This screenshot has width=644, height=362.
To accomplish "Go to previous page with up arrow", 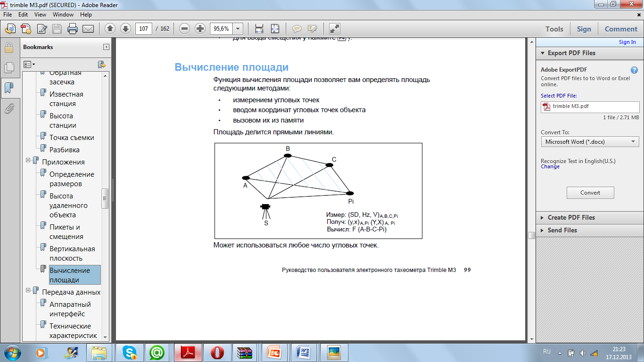I will point(110,29).
